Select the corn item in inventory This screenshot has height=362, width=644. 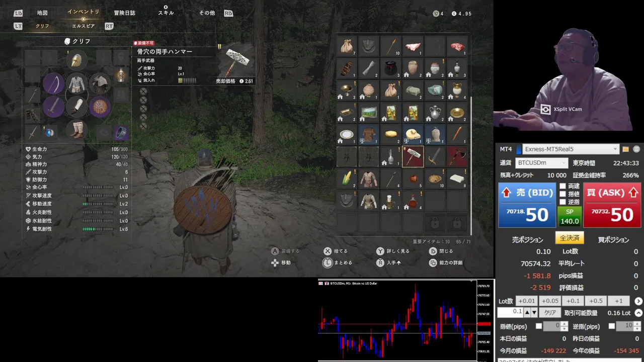[x=347, y=179]
